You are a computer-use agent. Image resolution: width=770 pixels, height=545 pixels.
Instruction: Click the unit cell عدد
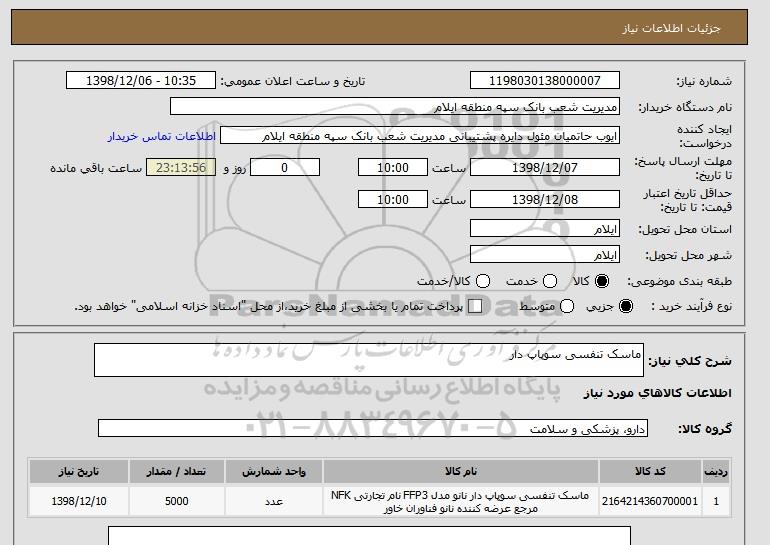[x=274, y=501]
